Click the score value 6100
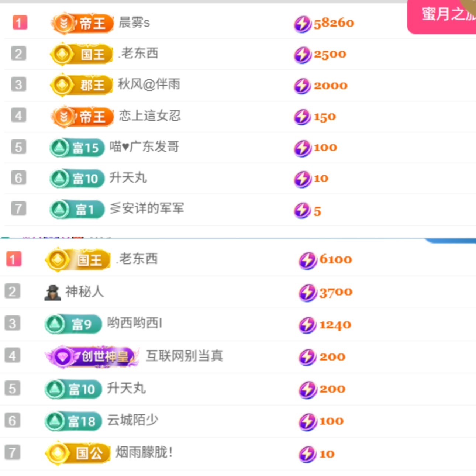The image size is (476, 476). pos(336,259)
